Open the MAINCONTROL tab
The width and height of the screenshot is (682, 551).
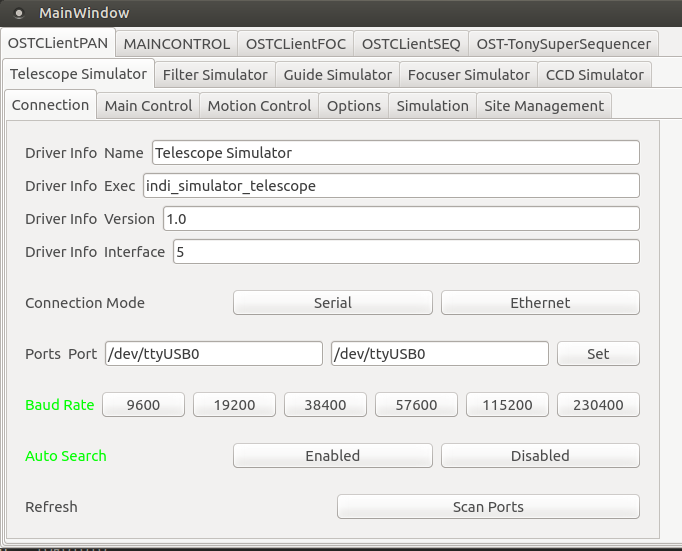177,44
